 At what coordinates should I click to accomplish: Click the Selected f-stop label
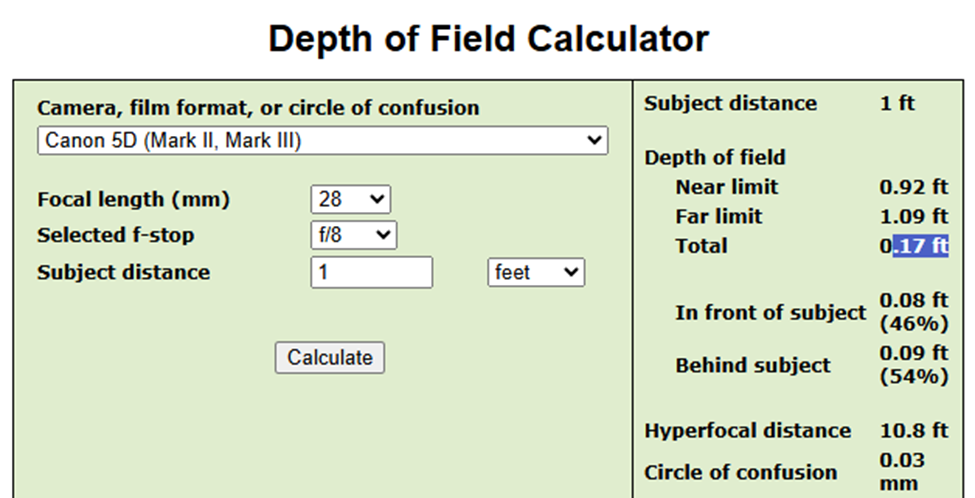[x=115, y=236]
